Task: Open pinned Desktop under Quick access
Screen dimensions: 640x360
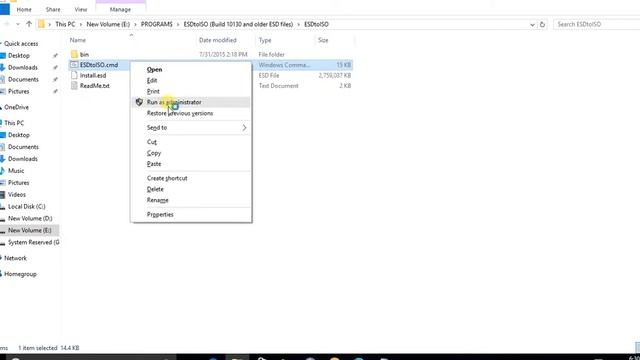Action: coord(19,56)
